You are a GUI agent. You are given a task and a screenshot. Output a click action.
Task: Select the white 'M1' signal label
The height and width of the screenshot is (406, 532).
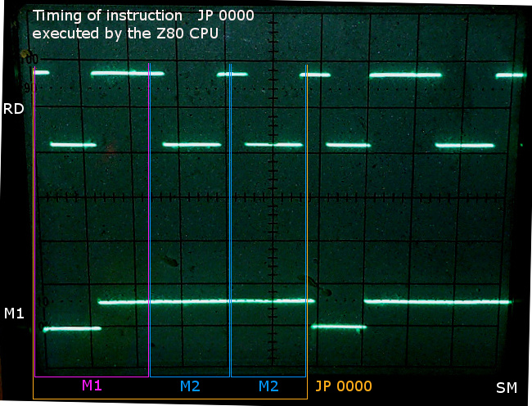[14, 314]
